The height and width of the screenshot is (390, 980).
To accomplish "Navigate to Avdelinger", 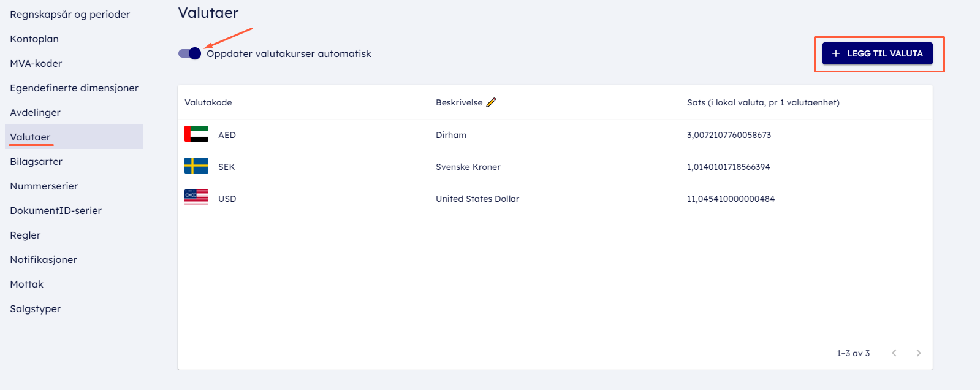I will (x=36, y=112).
